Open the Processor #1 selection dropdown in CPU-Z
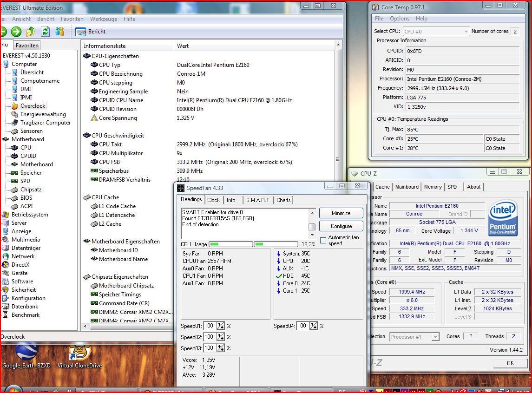This screenshot has height=393, width=532. pyautogui.click(x=414, y=337)
